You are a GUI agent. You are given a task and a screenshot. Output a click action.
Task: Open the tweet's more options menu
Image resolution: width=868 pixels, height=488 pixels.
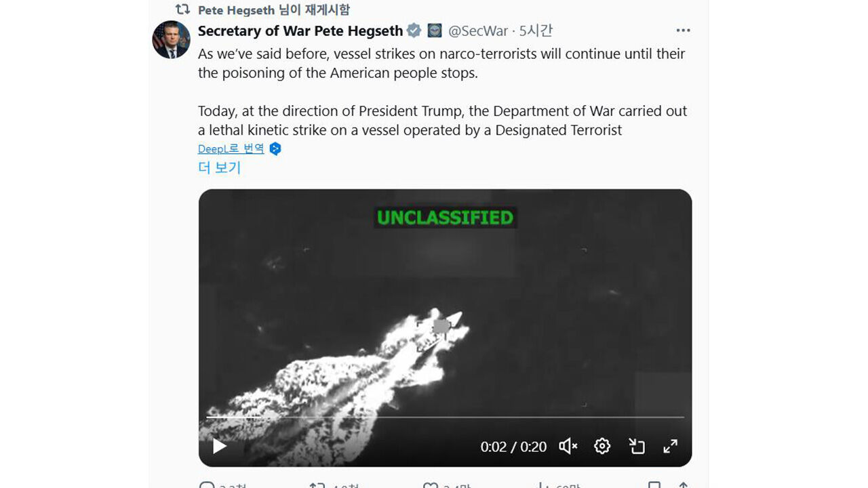tap(683, 30)
